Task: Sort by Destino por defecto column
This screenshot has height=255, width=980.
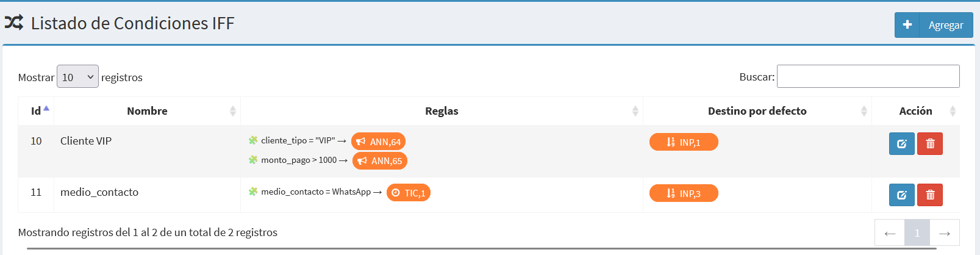Action: [x=757, y=111]
